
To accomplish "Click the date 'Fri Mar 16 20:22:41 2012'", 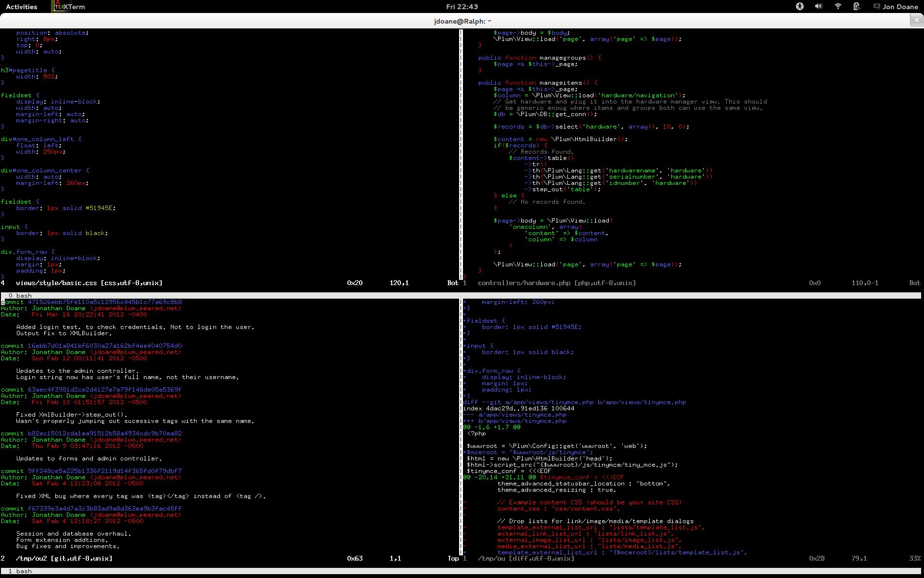I will (78, 315).
